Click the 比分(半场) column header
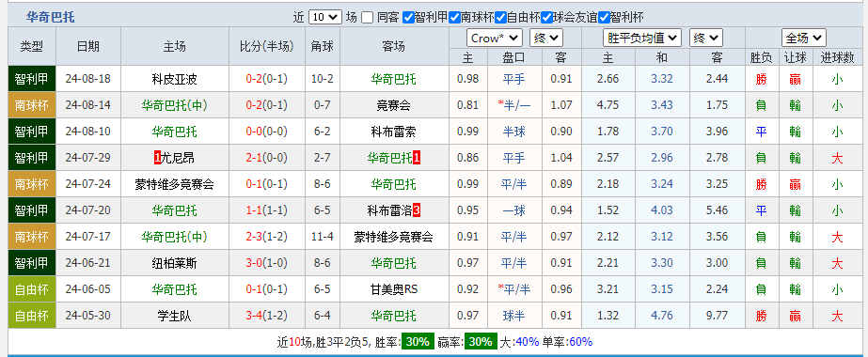Viewport: 868px width, 357px height. pyautogui.click(x=267, y=46)
